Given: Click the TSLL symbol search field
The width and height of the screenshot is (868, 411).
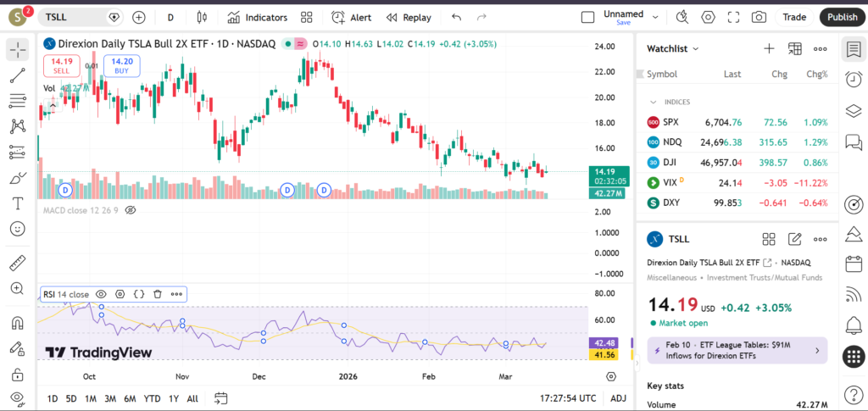Looking at the screenshot, I should coord(73,17).
